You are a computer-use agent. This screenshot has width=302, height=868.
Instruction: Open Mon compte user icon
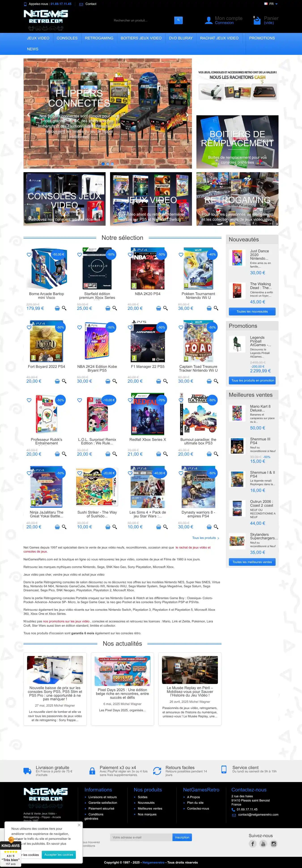click(x=208, y=21)
